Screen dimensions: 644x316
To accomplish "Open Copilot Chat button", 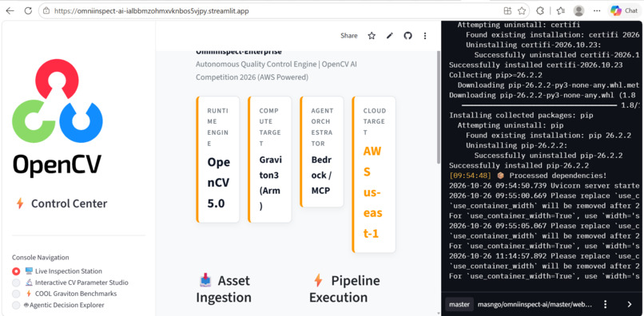I will pos(624,11).
